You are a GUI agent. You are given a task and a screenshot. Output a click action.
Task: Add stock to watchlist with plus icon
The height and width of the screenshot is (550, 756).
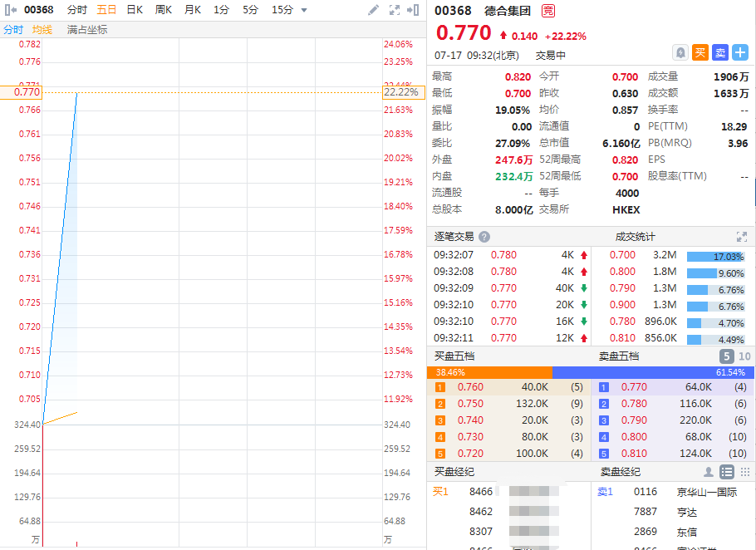[740, 52]
